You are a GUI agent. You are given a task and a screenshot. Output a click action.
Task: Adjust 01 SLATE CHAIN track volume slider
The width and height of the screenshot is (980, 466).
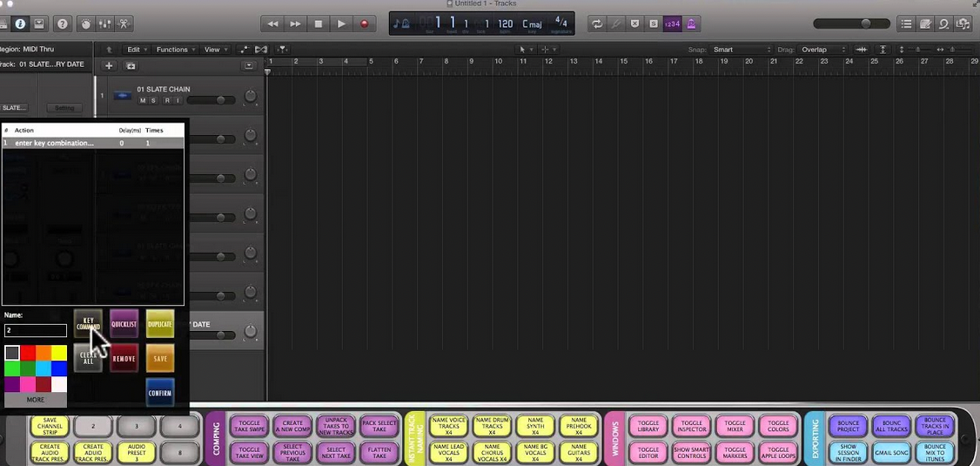click(x=211, y=100)
